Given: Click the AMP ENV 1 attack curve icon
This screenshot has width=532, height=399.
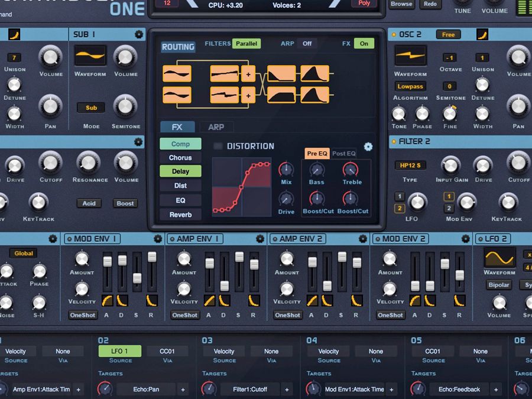Looking at the screenshot, I should click(x=209, y=301).
